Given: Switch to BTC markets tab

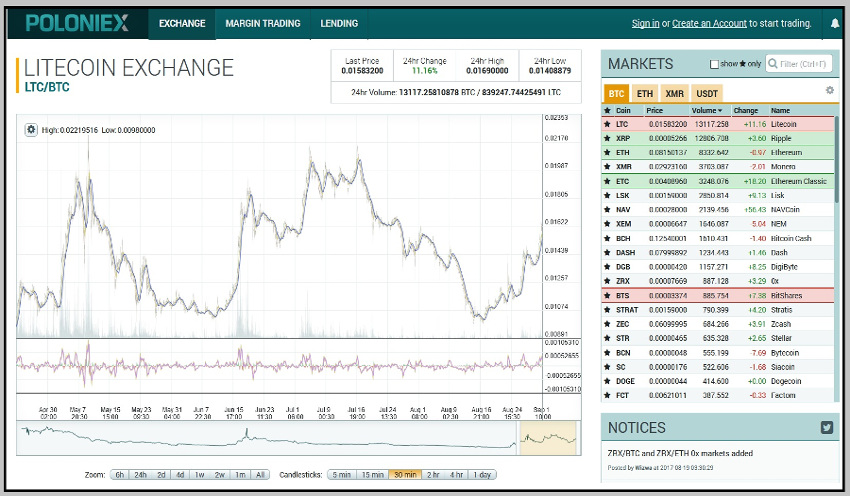Looking at the screenshot, I should coord(616,93).
